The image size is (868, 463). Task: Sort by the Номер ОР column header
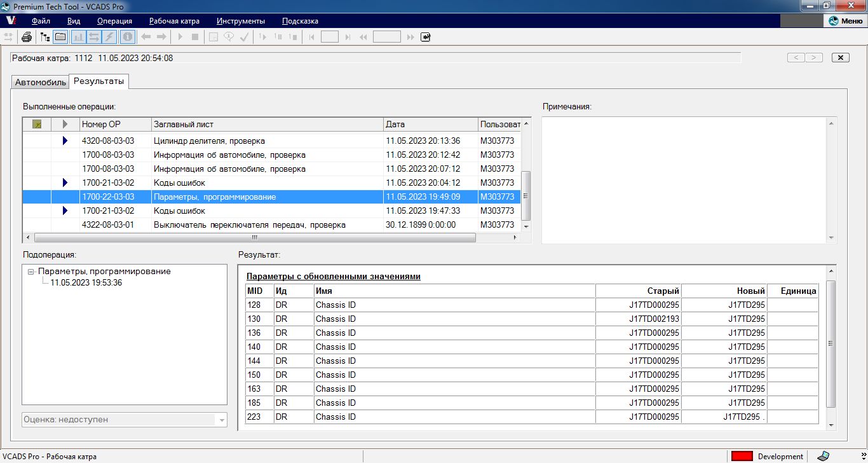[116, 124]
